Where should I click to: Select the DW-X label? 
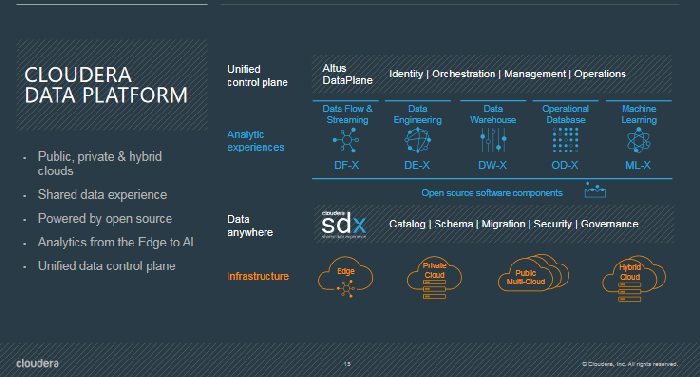point(492,165)
